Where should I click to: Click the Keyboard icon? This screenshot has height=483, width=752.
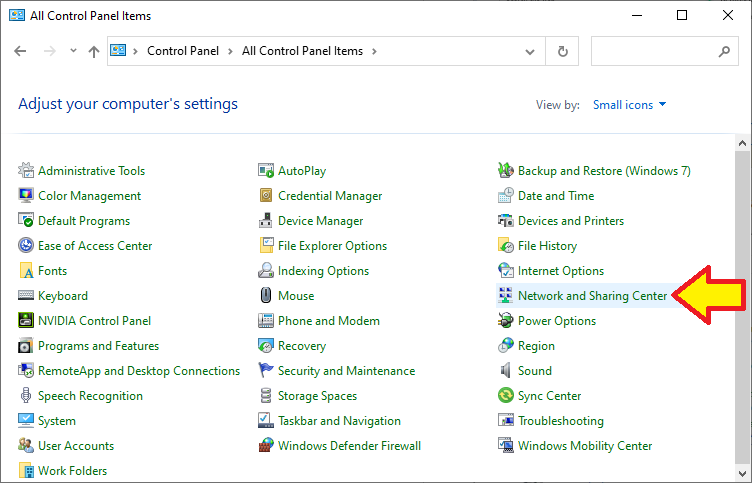coord(26,295)
